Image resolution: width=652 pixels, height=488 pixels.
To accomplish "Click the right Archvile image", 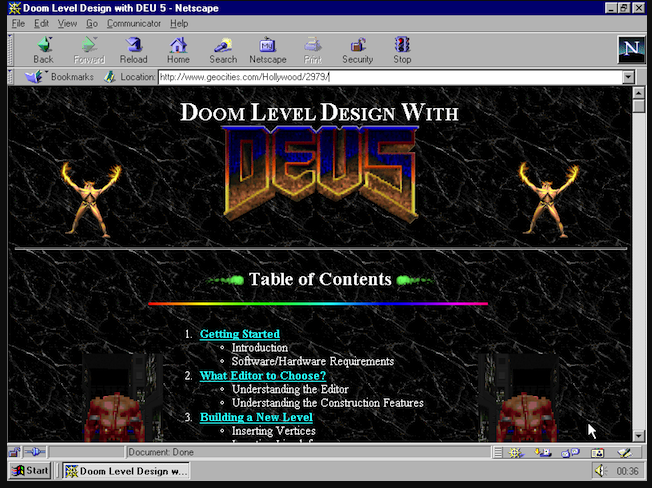I will pos(548,200).
